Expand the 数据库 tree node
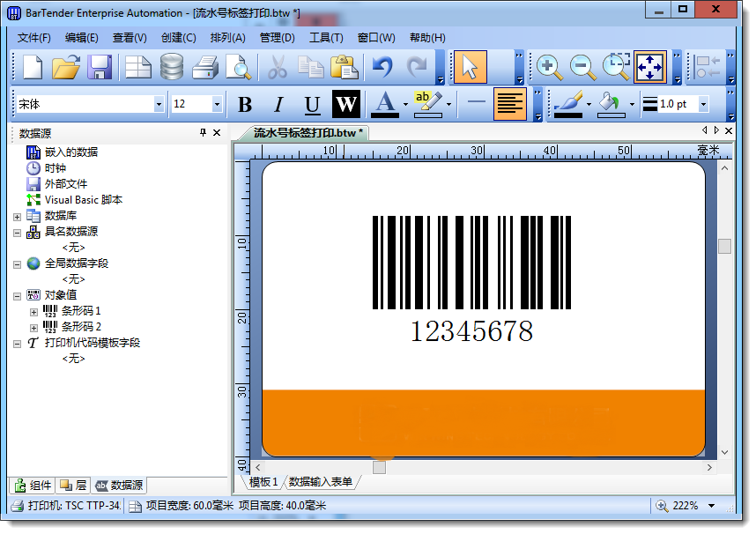 pos(17,217)
